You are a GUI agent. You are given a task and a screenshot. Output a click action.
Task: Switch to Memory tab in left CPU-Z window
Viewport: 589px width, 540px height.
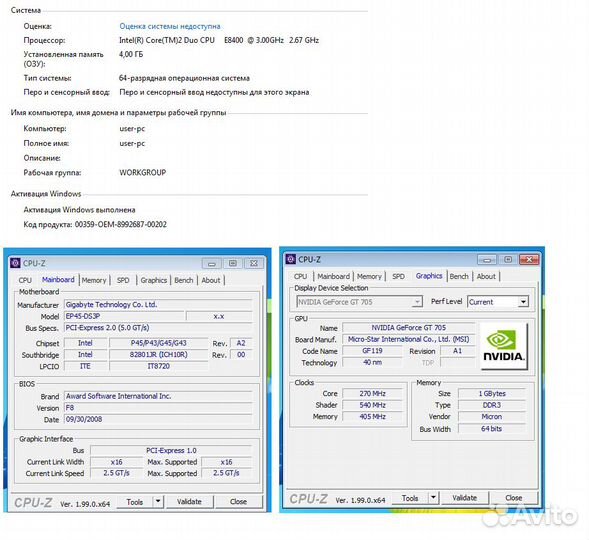click(x=94, y=280)
